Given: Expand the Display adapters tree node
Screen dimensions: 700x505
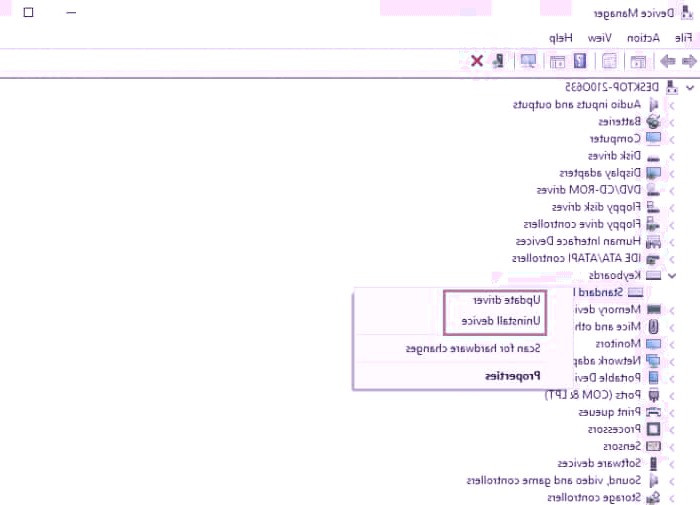Looking at the screenshot, I should pos(672,172).
